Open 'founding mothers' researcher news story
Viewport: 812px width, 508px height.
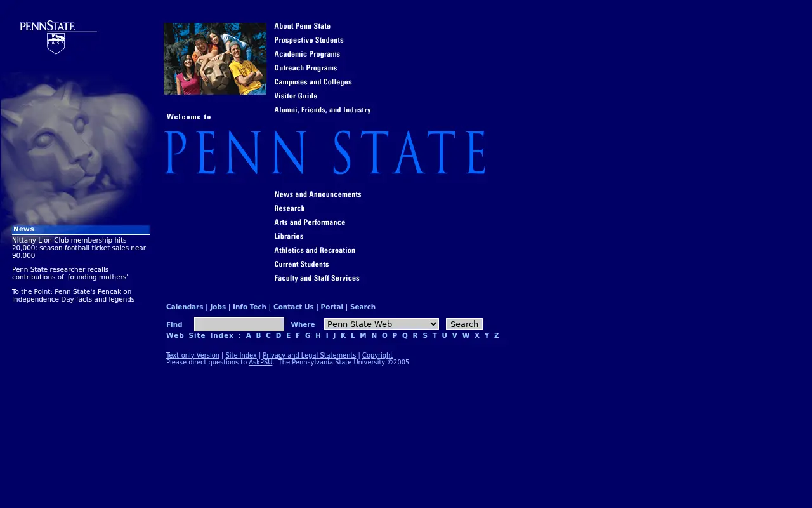[x=70, y=273]
